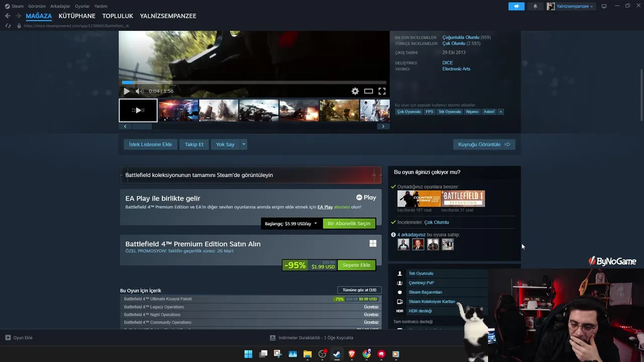Click the Yok Say button
Viewport: 644px width, 362px height.
point(225,144)
